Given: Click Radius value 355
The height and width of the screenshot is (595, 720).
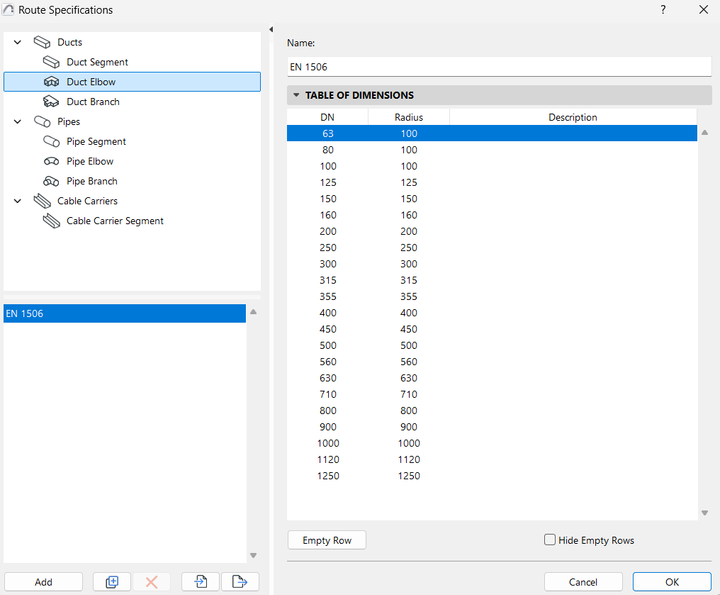Looking at the screenshot, I should 409,297.
